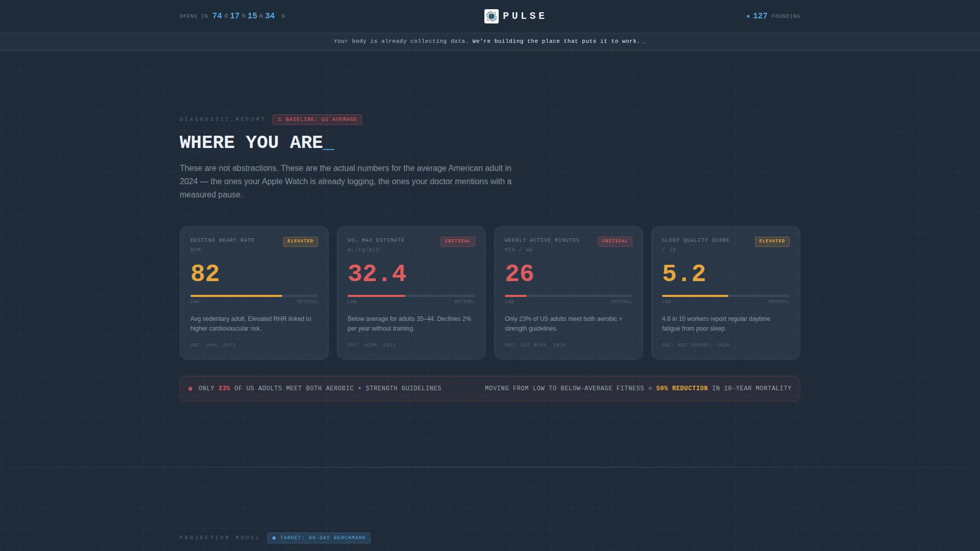Click the RESTING HEART RATE card title

click(x=222, y=240)
